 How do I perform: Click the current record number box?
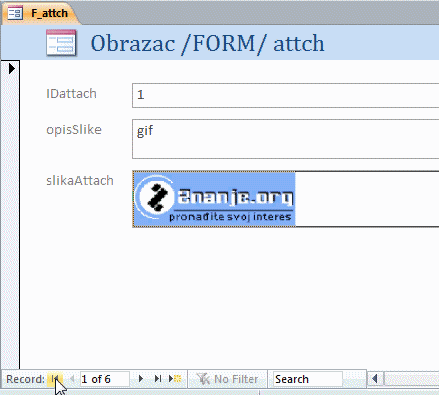(x=105, y=379)
